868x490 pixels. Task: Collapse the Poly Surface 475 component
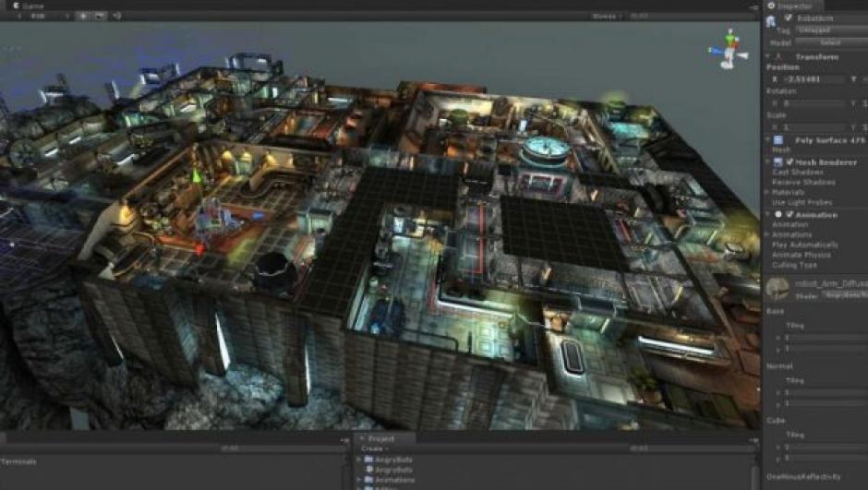(x=767, y=140)
